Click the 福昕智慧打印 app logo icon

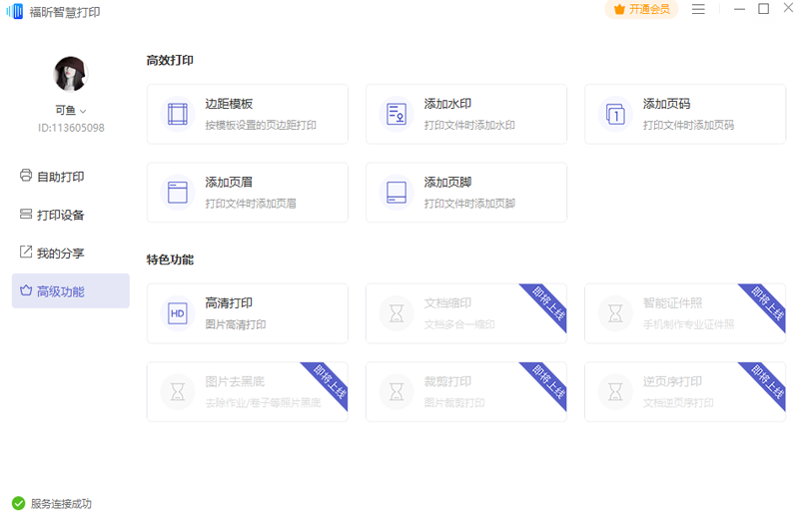pyautogui.click(x=15, y=11)
